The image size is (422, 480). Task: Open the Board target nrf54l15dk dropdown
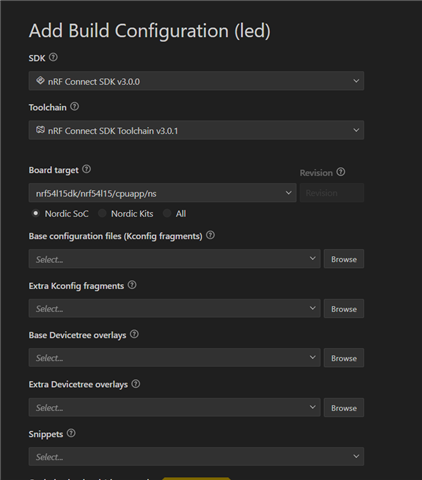(163, 193)
